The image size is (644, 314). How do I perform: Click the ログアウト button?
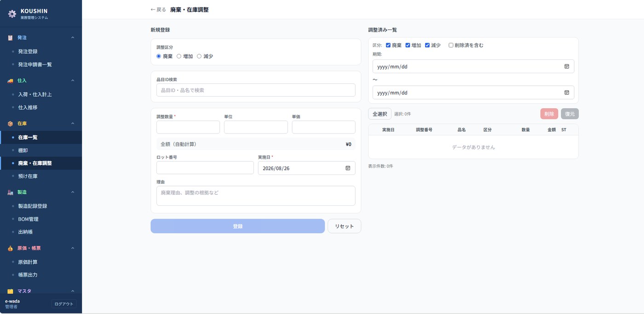(64, 304)
